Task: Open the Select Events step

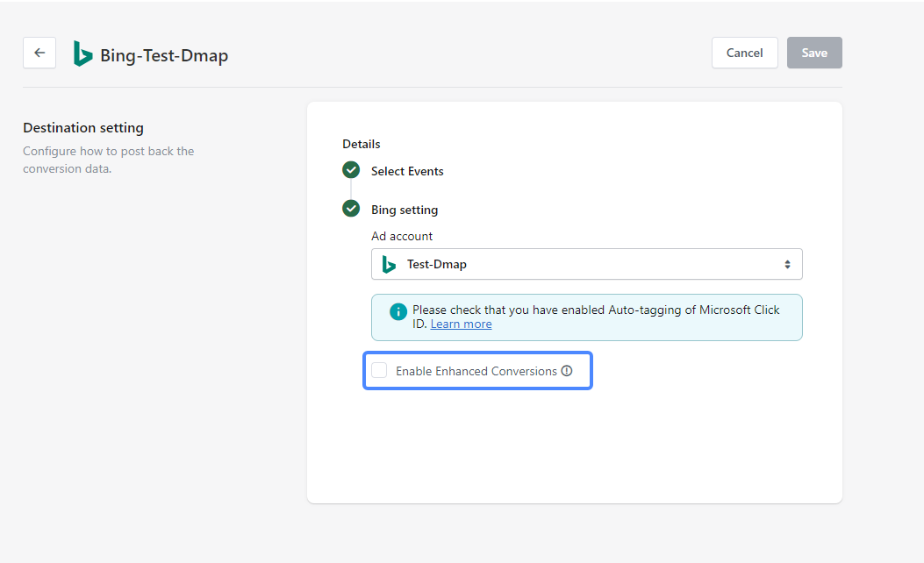Action: point(407,171)
